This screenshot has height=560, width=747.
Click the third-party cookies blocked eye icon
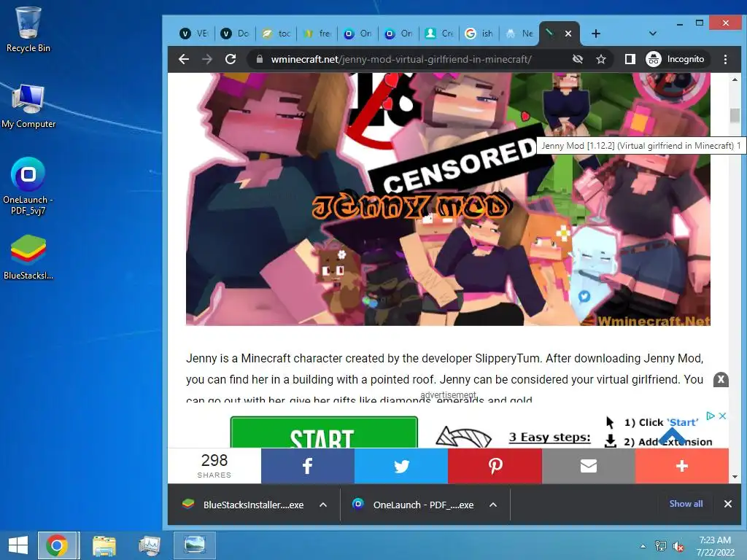[578, 59]
